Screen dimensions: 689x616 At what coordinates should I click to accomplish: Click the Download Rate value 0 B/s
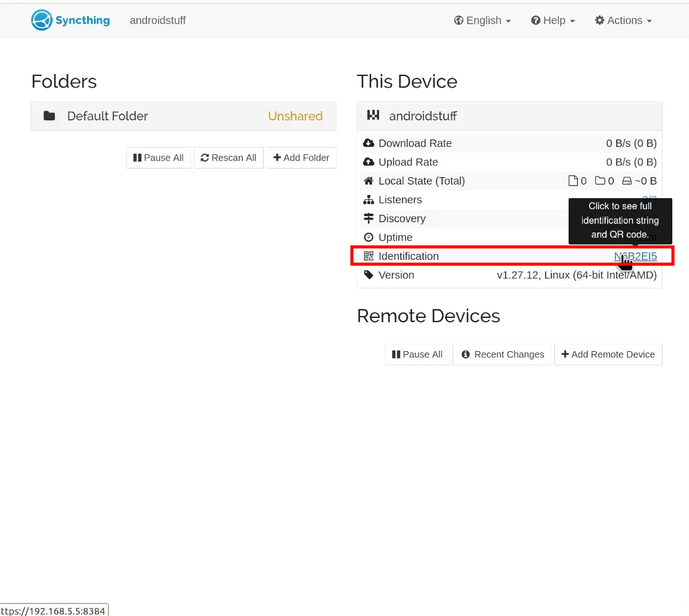coord(632,143)
